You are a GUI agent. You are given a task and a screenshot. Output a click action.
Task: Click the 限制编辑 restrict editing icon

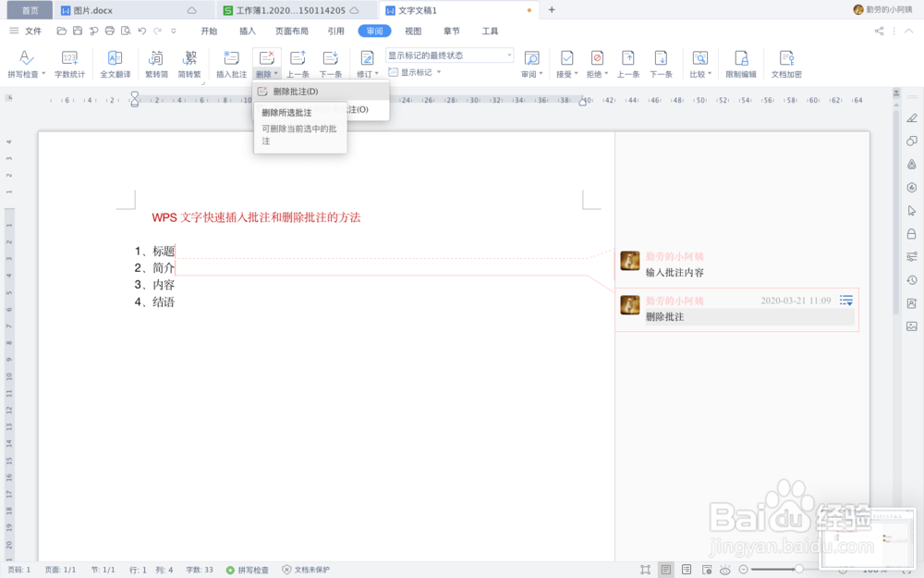(x=742, y=61)
